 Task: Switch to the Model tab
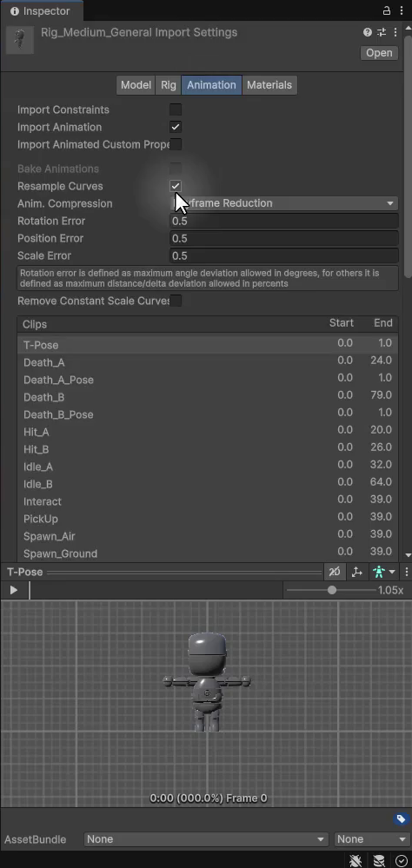pos(136,84)
